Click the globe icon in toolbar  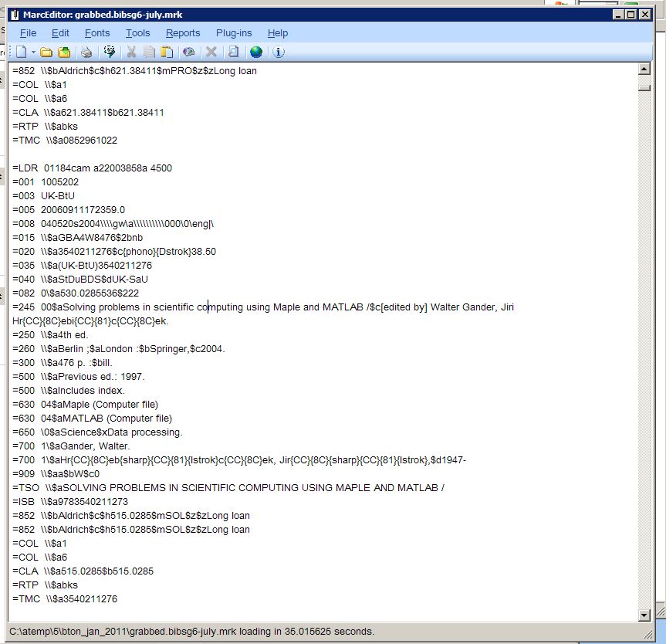pos(256,52)
